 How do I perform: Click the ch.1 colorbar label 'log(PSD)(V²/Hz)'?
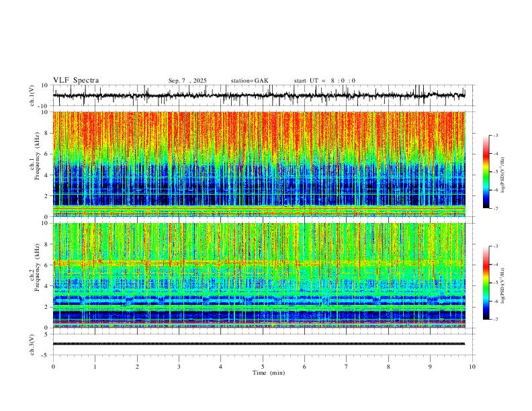(502, 175)
